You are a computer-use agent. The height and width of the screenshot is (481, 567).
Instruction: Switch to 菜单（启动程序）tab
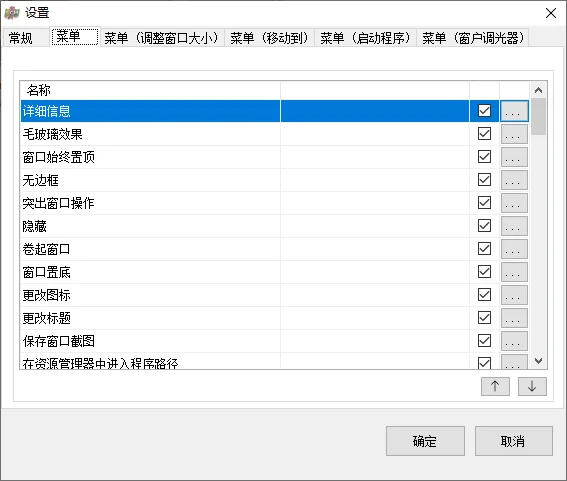tap(365, 38)
